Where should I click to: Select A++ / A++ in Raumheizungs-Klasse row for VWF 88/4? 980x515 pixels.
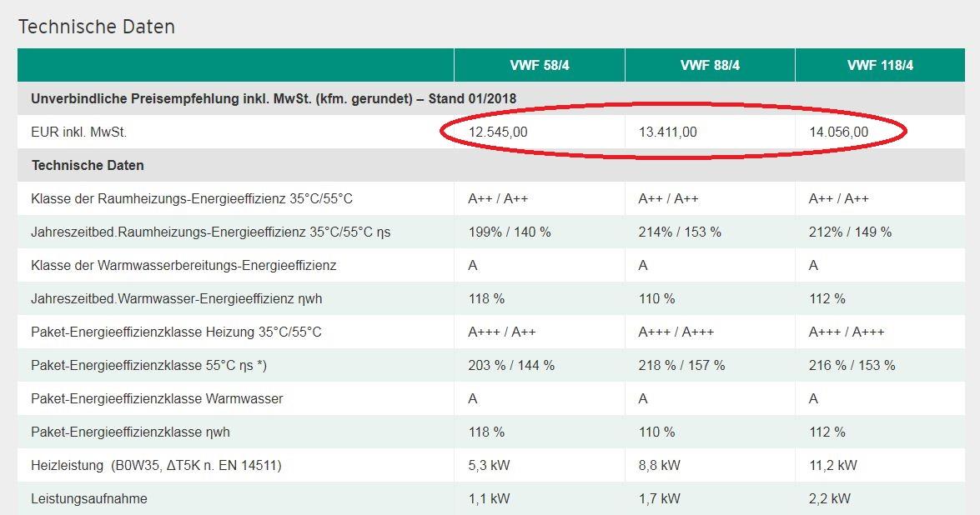pyautogui.click(x=668, y=199)
